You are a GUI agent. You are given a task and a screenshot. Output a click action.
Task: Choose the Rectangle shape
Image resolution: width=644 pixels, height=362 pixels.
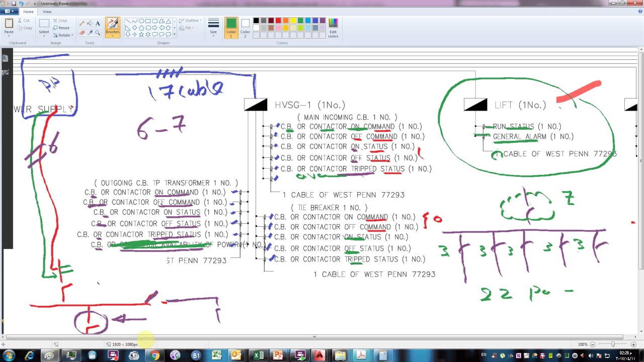point(148,21)
